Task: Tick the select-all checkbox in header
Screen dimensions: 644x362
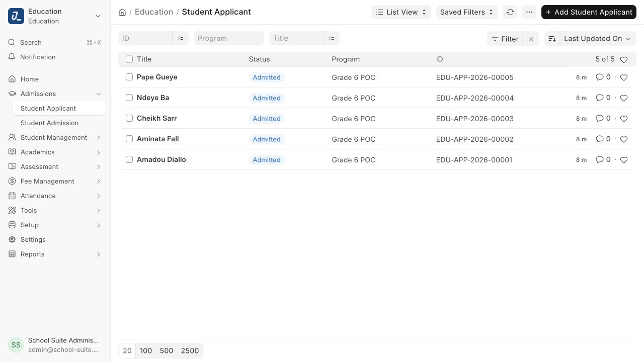Action: click(x=129, y=59)
